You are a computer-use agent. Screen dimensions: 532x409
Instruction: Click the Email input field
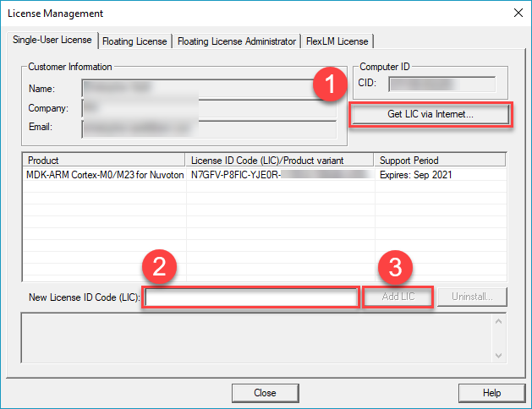[209, 129]
